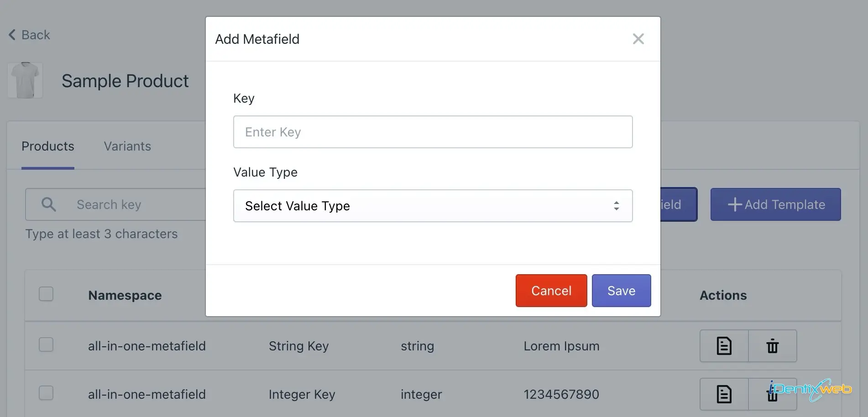The height and width of the screenshot is (417, 868).
Task: Select the Products tab
Action: (x=48, y=146)
